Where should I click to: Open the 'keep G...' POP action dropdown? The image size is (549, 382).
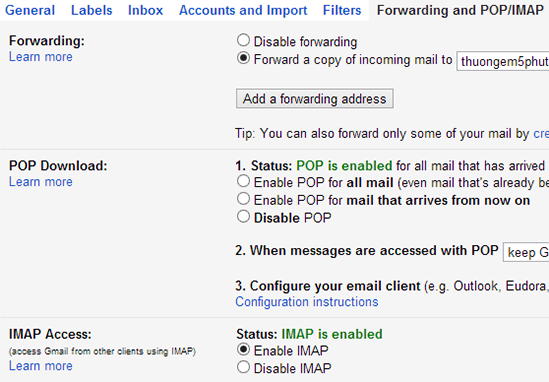click(526, 252)
